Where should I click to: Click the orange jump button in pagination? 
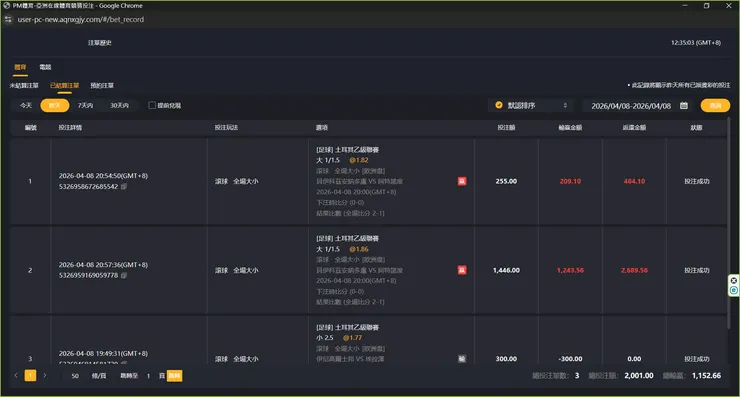(175, 376)
